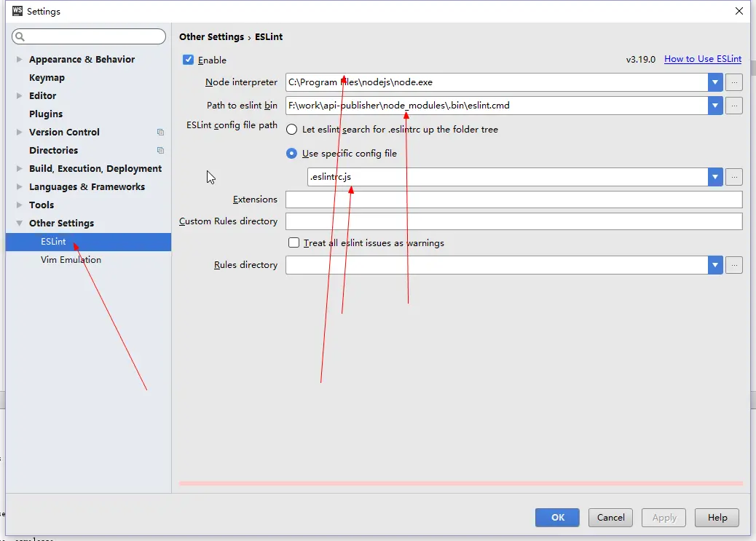Browse for eslint bin path with ellipsis

tap(734, 106)
